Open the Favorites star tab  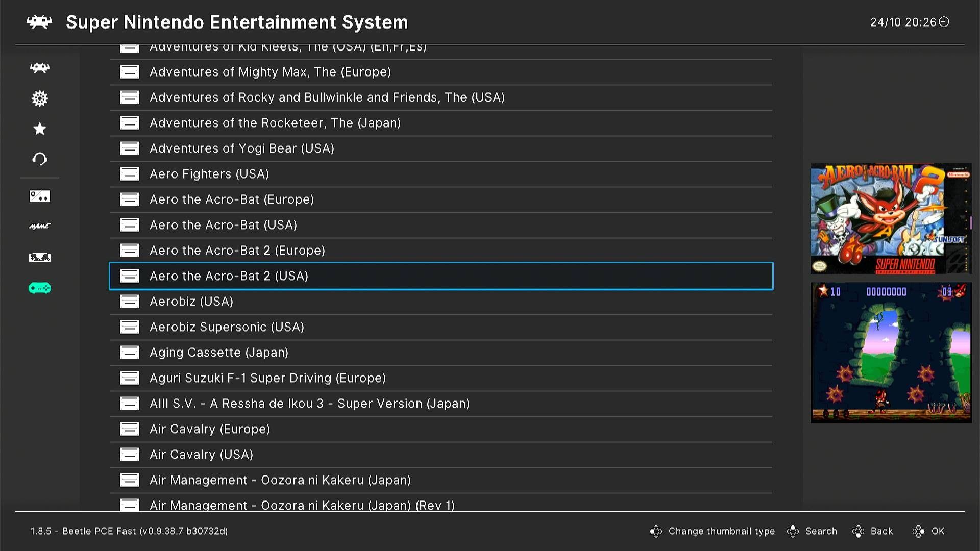(x=39, y=129)
